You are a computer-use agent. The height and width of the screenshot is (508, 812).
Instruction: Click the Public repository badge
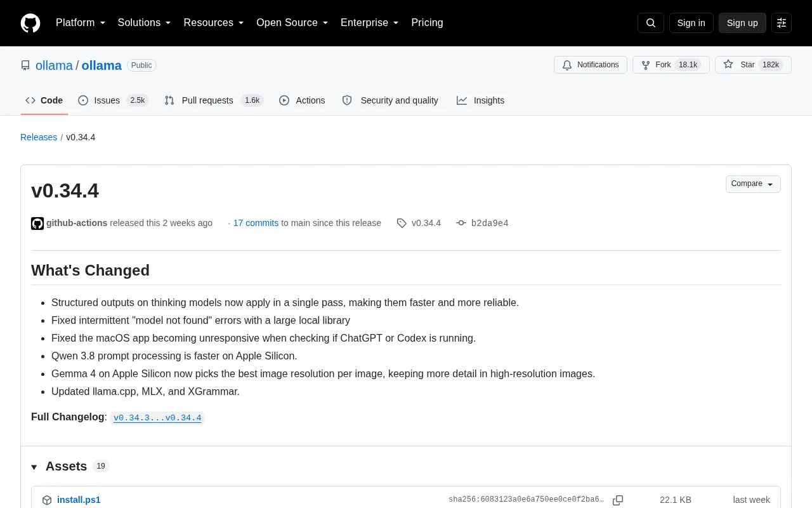141,65
